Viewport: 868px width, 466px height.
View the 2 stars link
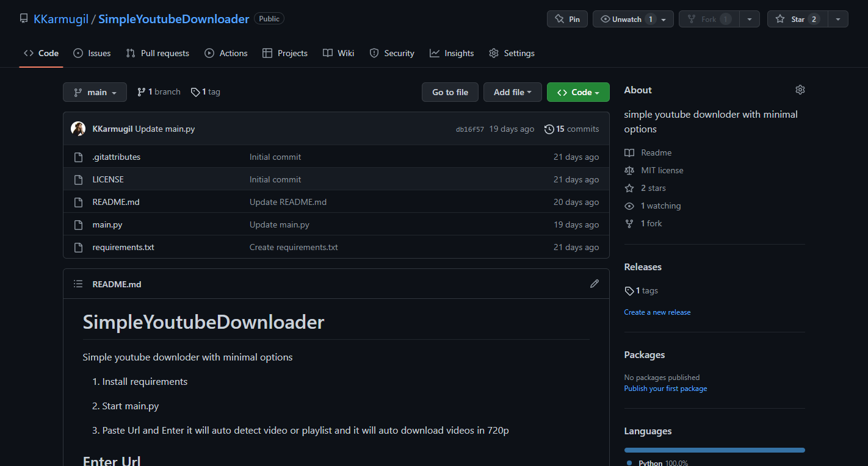click(645, 188)
